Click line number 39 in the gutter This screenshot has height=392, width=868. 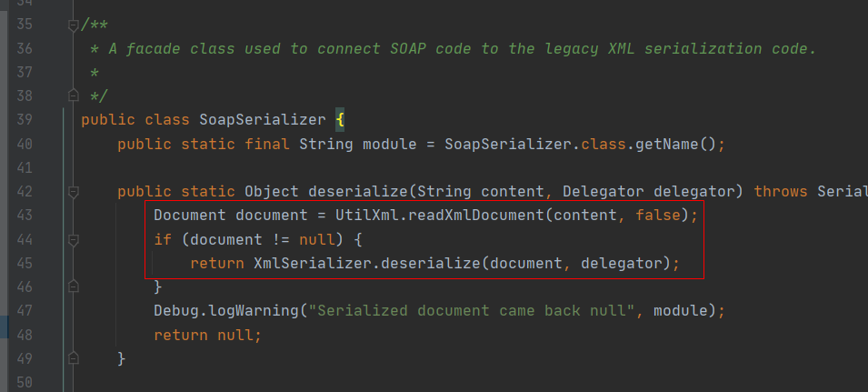[25, 120]
